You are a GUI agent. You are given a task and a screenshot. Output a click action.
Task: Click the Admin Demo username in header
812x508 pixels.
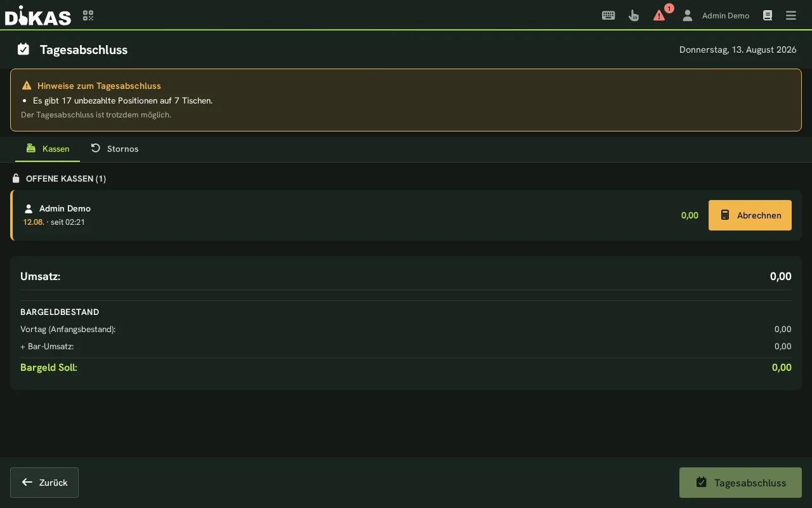(x=726, y=15)
